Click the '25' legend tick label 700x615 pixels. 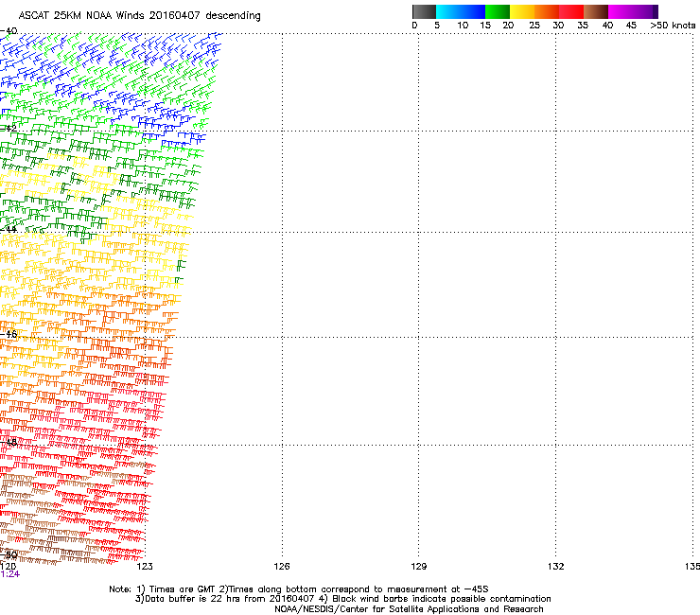pyautogui.click(x=534, y=26)
